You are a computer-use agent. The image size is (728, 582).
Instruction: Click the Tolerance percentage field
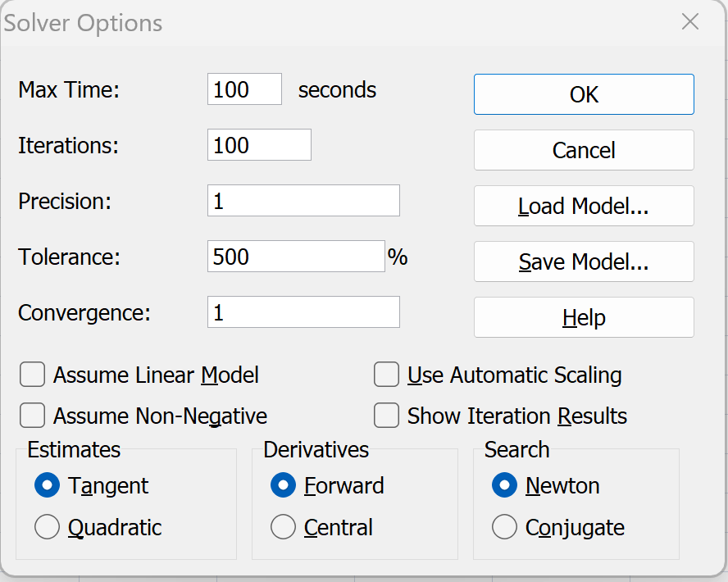coord(296,257)
